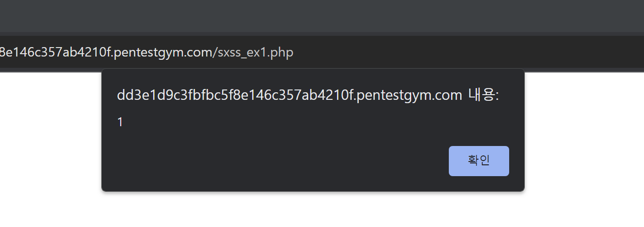Click the empty tab strip above address bar
The image size is (644, 227).
[x=322, y=16]
